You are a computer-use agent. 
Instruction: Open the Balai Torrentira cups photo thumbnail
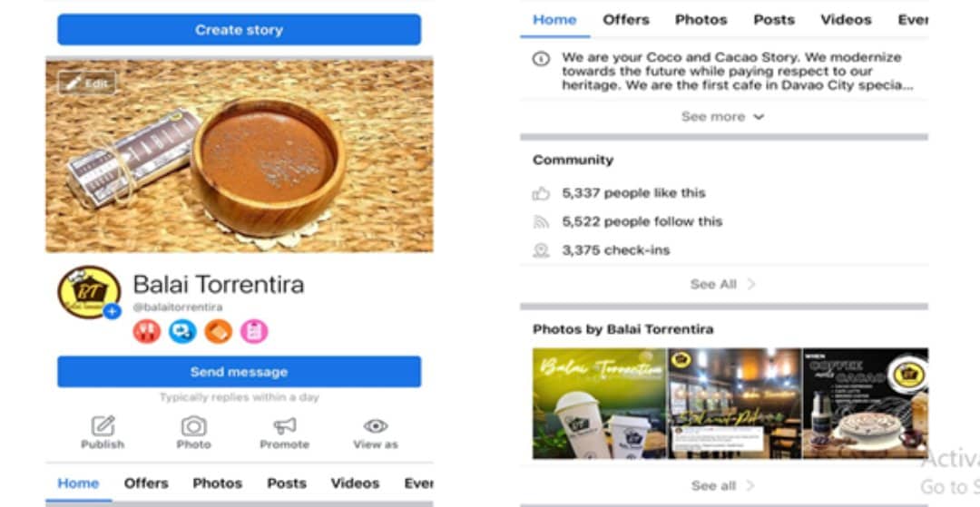599,403
